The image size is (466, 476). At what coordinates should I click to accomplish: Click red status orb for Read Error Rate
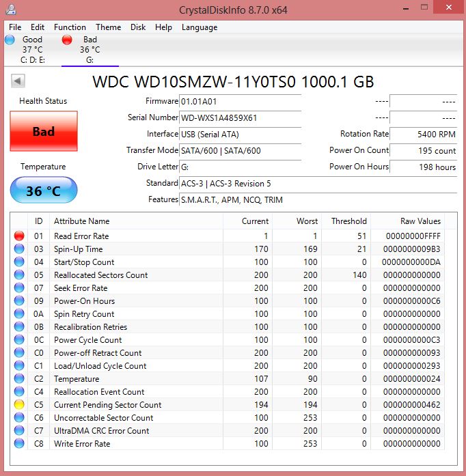pyautogui.click(x=19, y=236)
